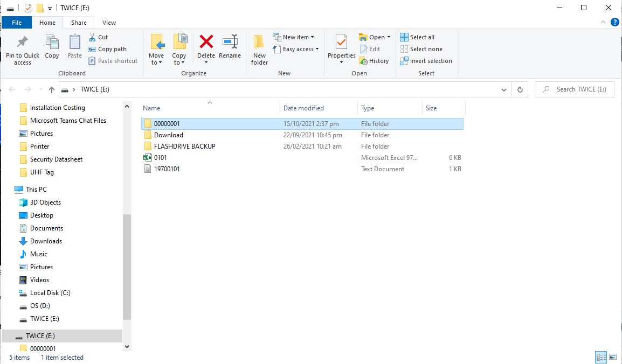
Task: Click the Pin to Quick access icon
Action: (x=23, y=42)
